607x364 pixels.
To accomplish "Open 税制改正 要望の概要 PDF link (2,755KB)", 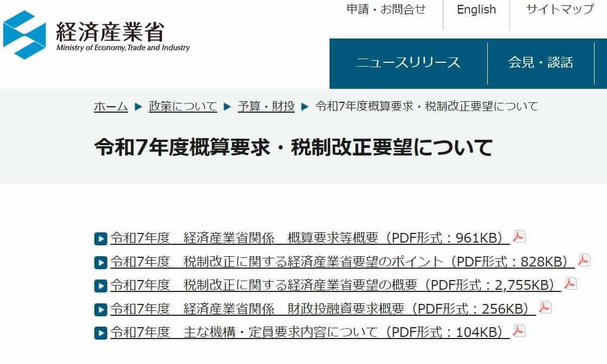I will 335,285.
